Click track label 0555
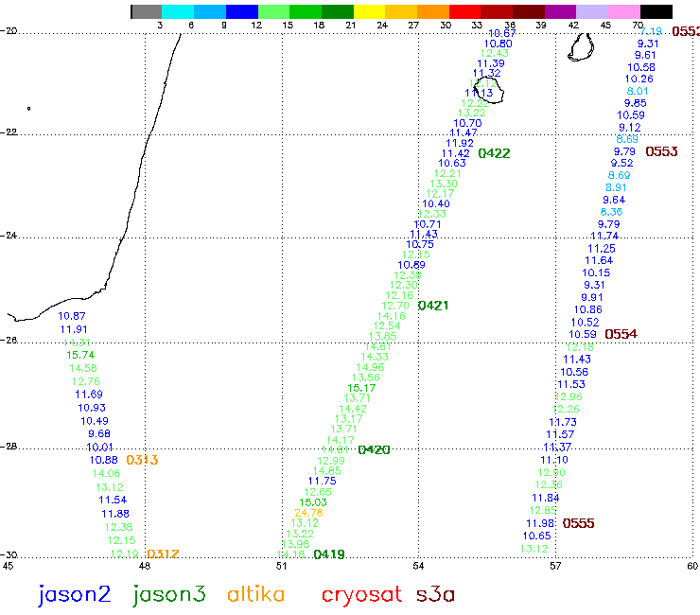The width and height of the screenshot is (700, 615). [x=578, y=523]
